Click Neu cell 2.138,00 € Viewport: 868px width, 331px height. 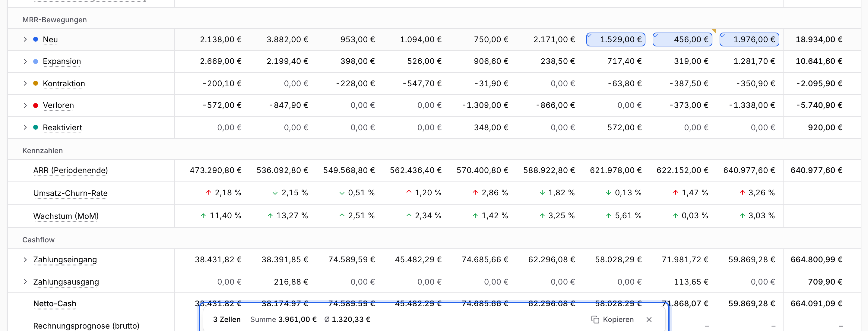click(x=221, y=39)
